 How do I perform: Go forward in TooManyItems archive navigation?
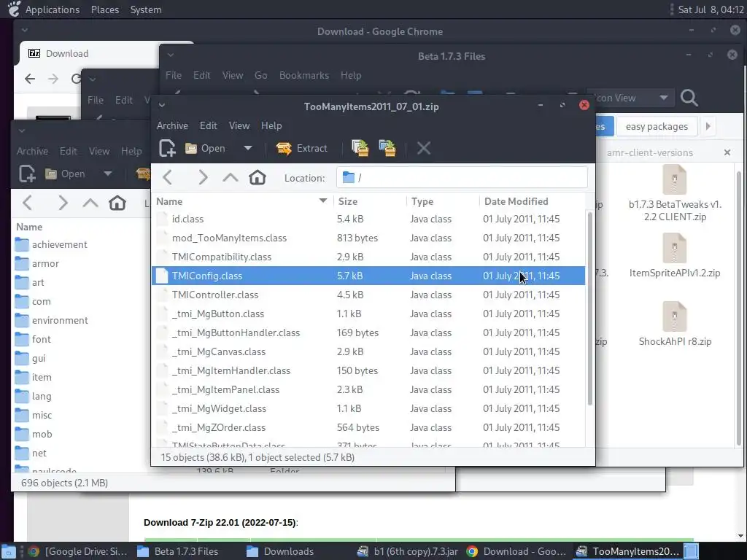coord(203,178)
